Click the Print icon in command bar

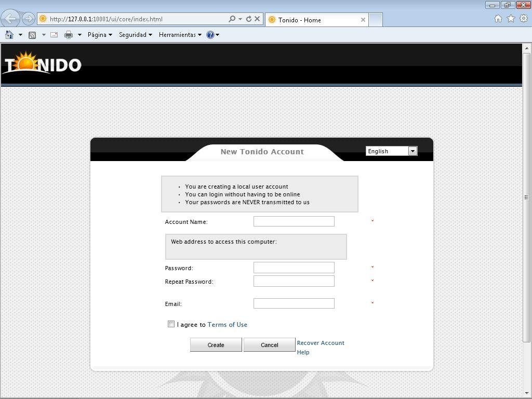pyautogui.click(x=69, y=35)
